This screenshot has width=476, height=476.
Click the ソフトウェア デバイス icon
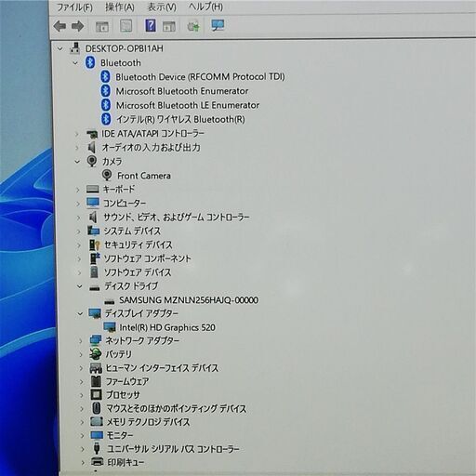pos(94,272)
